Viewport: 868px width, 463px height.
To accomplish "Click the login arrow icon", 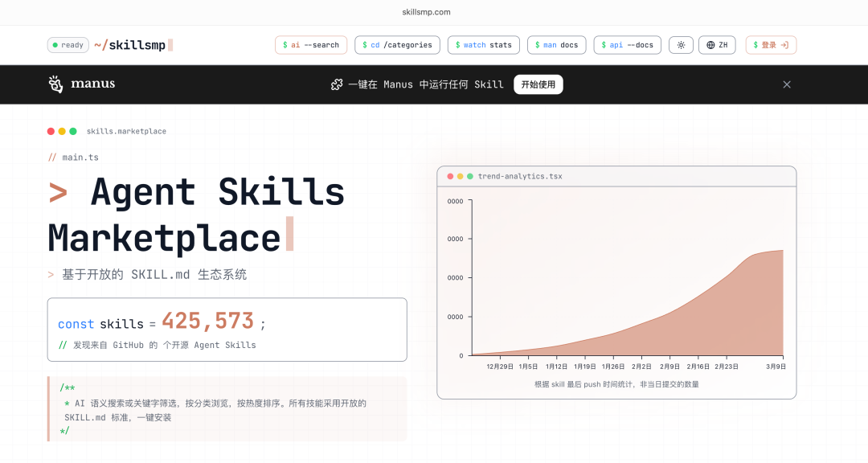I will pos(784,45).
